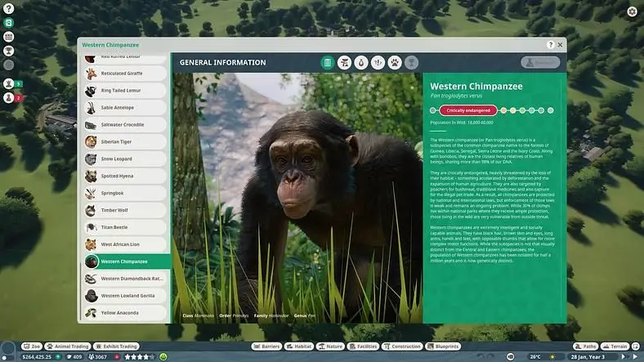Switch to the paw print tab icon
Viewport: 644px width, 362px height.
tap(395, 62)
